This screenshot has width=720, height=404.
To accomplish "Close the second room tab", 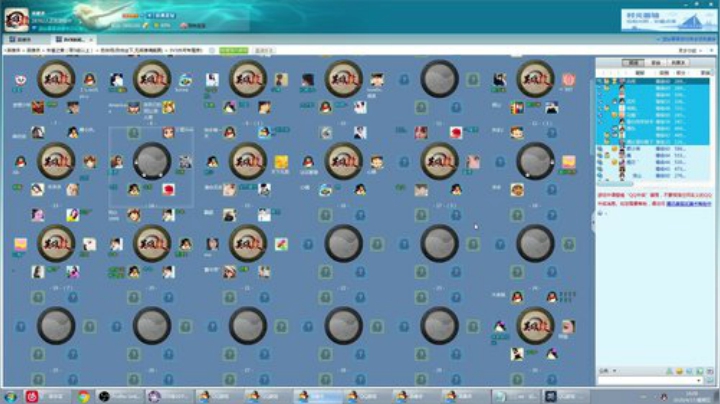I will [91, 40].
